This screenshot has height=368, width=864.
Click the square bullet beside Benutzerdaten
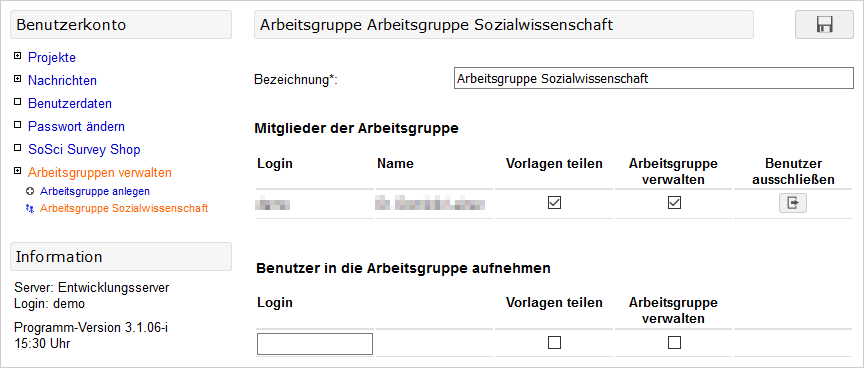point(18,102)
